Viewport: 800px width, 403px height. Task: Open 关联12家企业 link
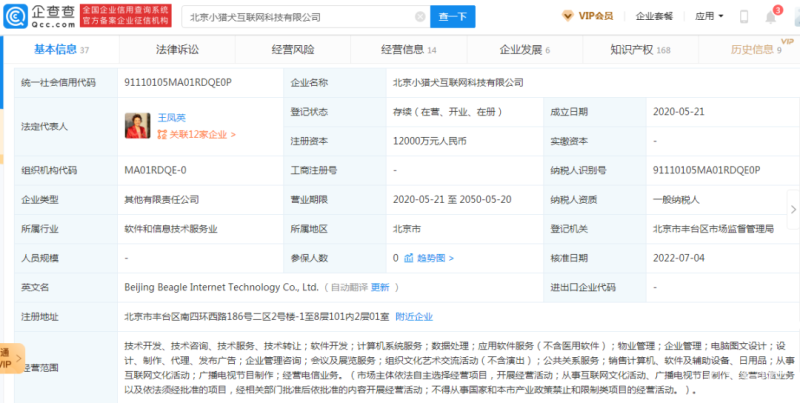[202, 135]
